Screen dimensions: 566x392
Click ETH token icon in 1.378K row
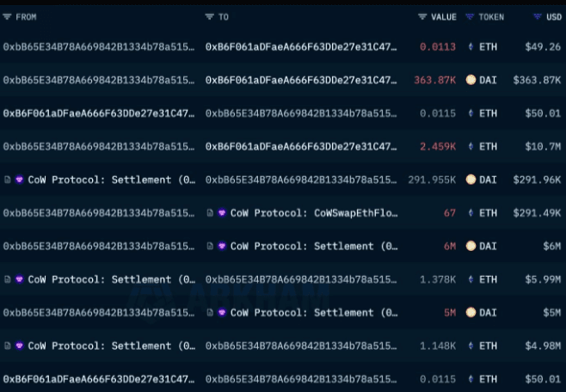point(471,279)
